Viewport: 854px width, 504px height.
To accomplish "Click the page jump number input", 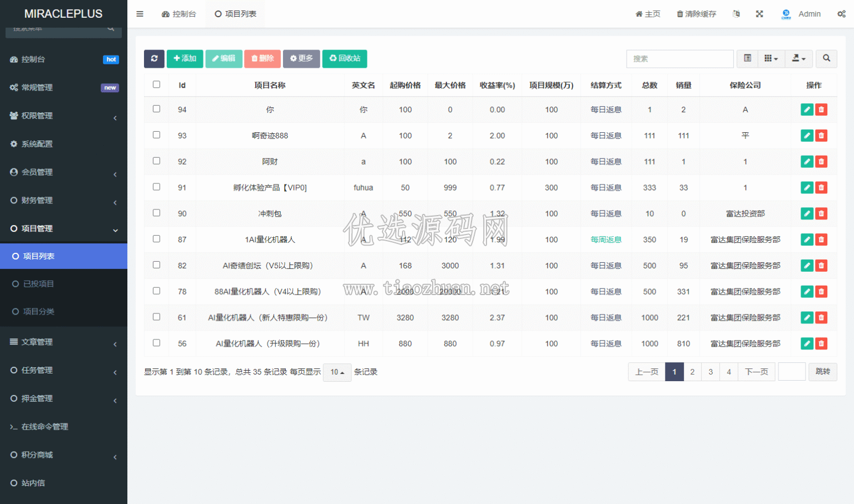I will [x=792, y=372].
